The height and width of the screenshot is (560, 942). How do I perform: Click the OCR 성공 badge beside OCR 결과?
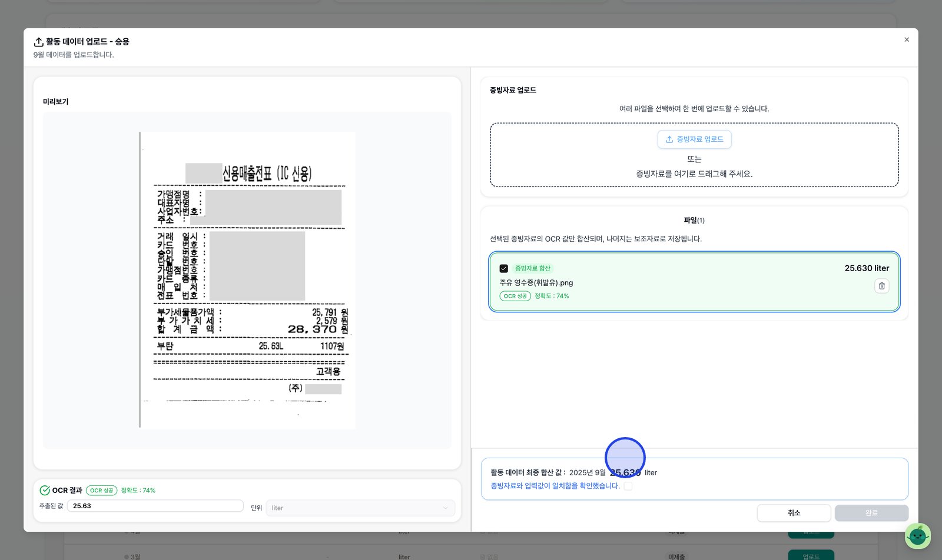point(101,491)
